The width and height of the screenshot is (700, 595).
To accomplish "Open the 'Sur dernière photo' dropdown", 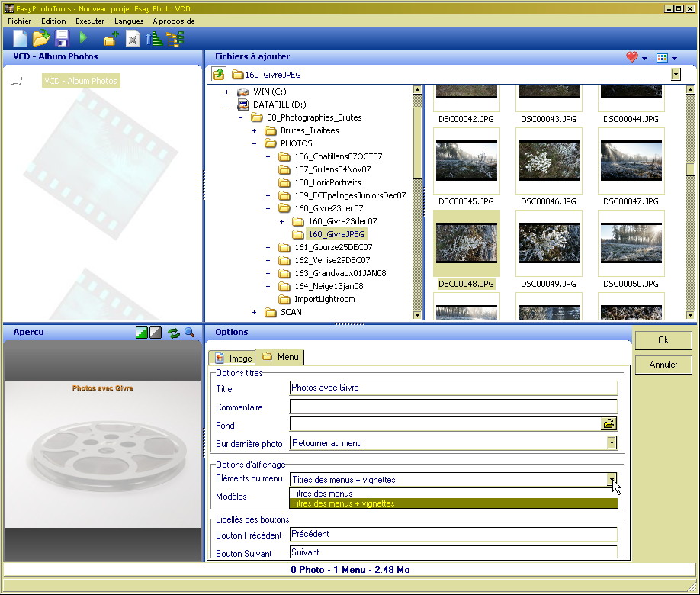I will [612, 443].
